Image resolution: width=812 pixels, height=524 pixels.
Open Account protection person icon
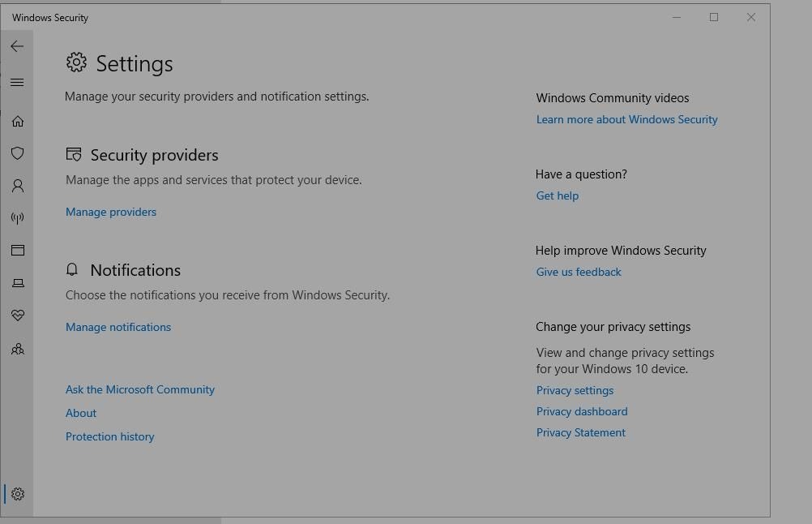pos(18,186)
